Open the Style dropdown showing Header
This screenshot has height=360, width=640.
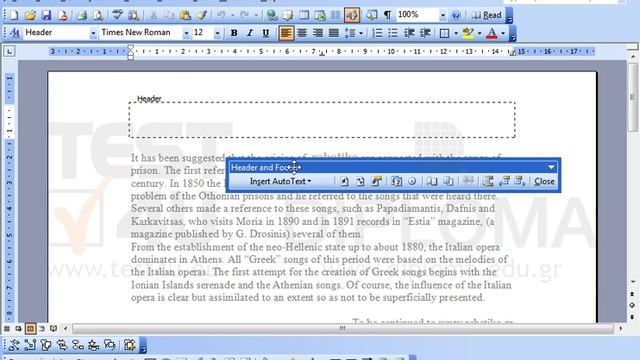[93, 33]
